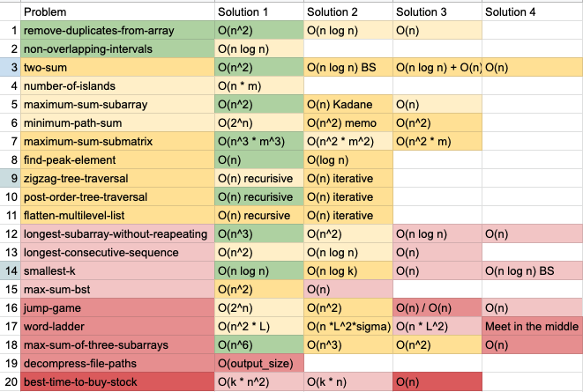Select the O(n) Kadane cell

pyautogui.click(x=348, y=104)
